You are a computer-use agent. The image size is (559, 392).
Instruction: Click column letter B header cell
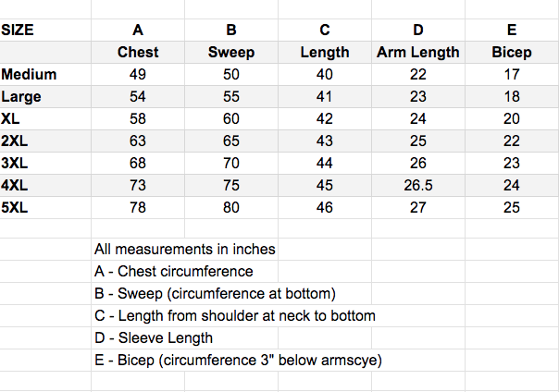[231, 29]
